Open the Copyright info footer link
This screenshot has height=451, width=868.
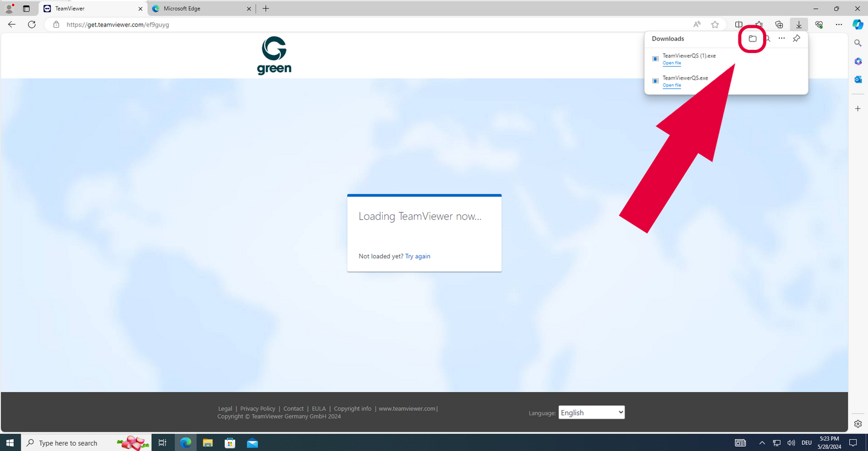point(353,409)
